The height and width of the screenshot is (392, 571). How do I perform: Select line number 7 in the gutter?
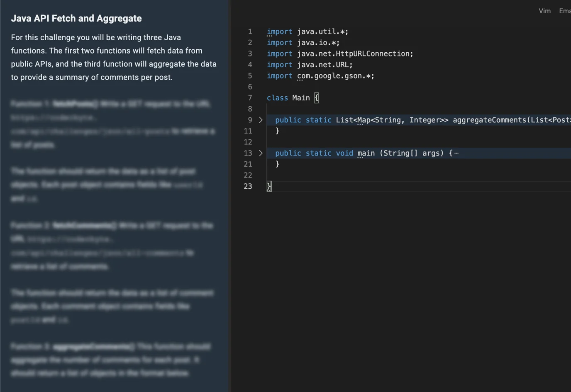click(x=250, y=98)
